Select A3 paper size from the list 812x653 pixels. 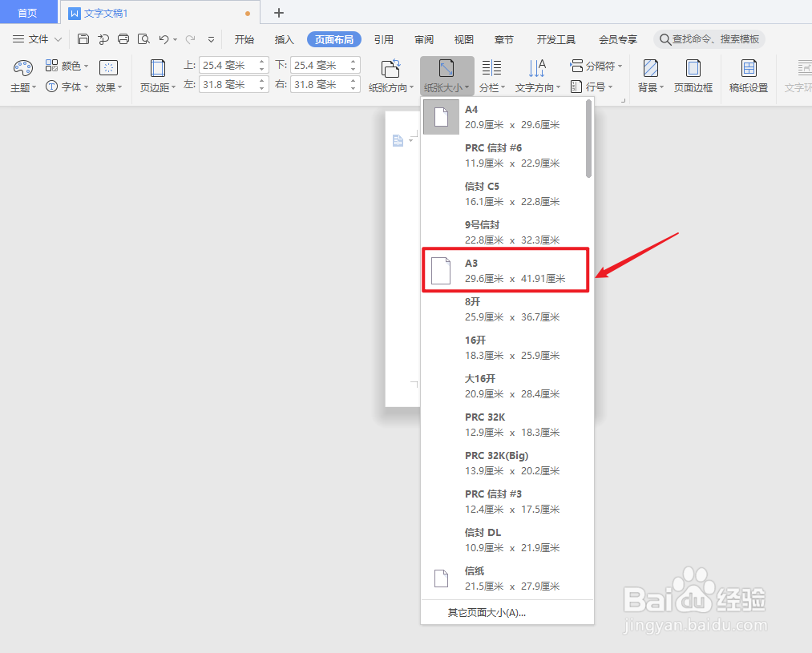click(x=504, y=270)
